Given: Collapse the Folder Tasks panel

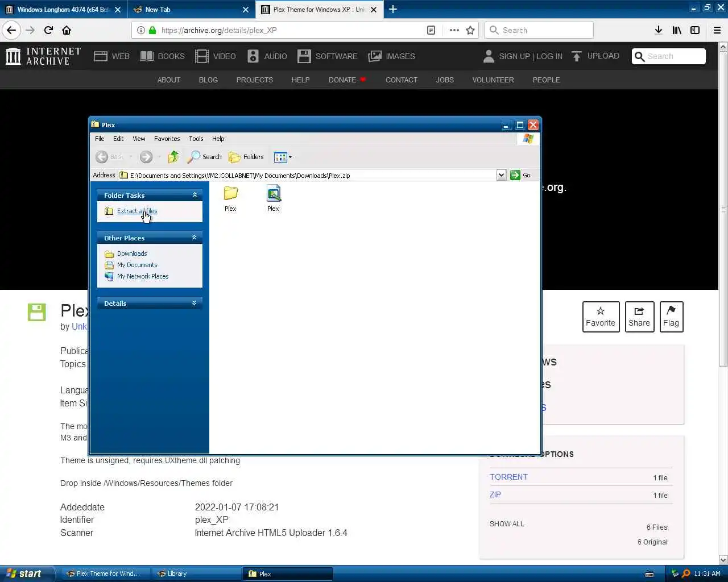Looking at the screenshot, I should (195, 195).
